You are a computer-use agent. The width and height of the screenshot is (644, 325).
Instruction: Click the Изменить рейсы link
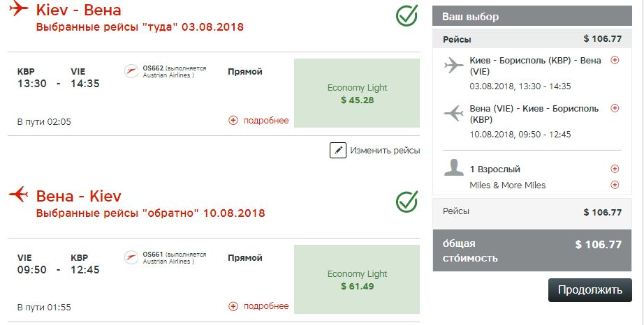pyautogui.click(x=385, y=150)
